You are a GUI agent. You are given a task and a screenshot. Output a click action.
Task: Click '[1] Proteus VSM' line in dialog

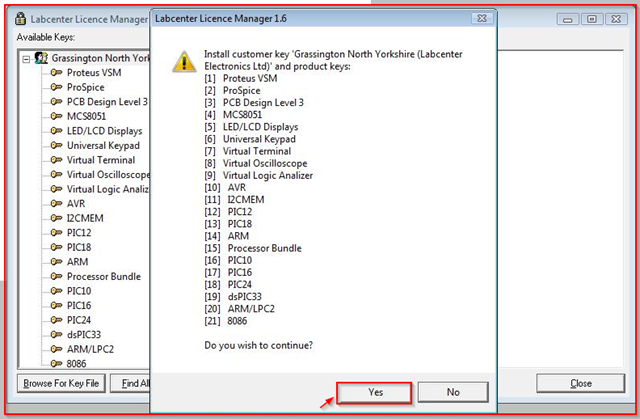coord(241,78)
